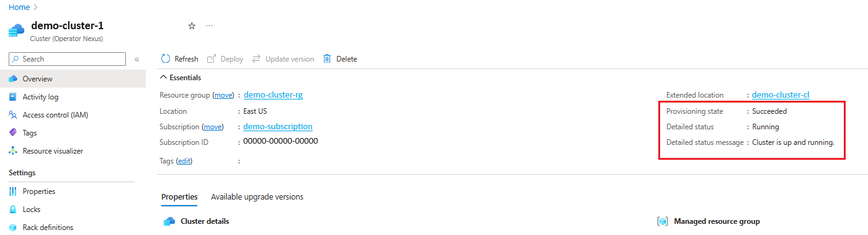Select the Properties tab
868x235 pixels.
click(x=179, y=197)
